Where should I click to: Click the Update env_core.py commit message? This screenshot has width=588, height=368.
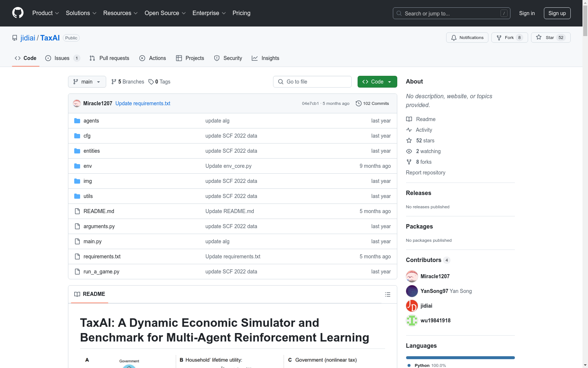[229, 166]
